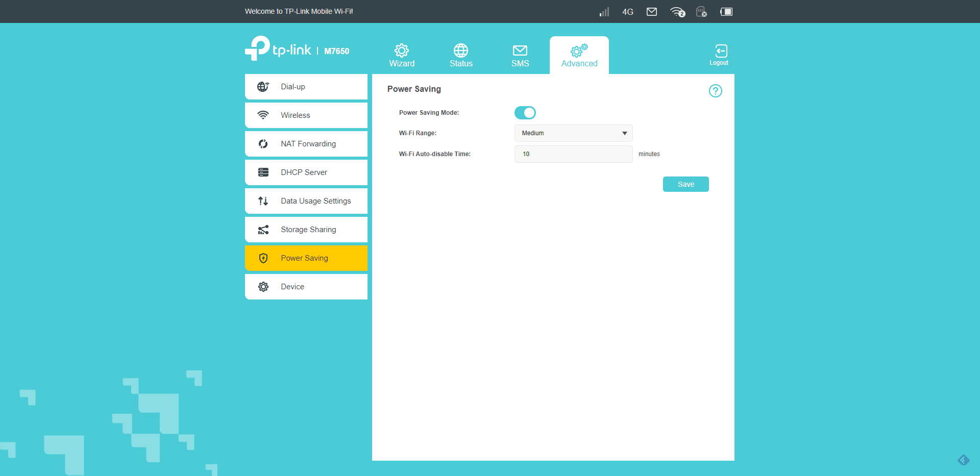Disable the Power Saving Mode toggle

pos(525,113)
